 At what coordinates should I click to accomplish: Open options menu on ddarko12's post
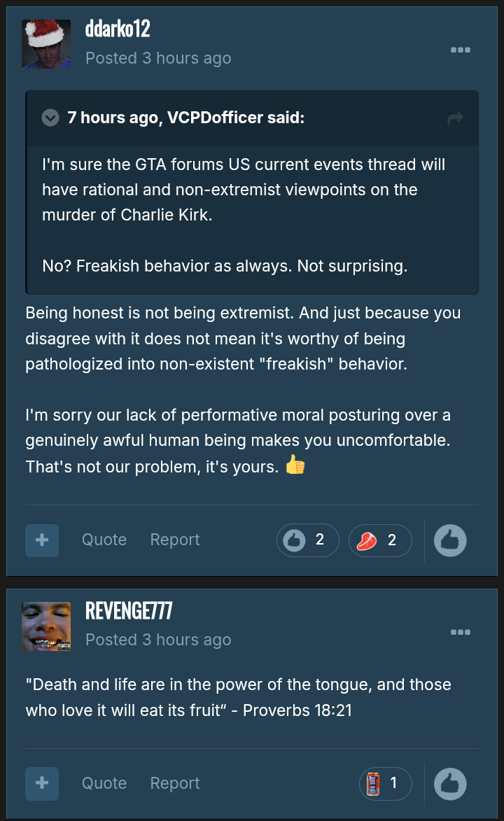click(461, 50)
